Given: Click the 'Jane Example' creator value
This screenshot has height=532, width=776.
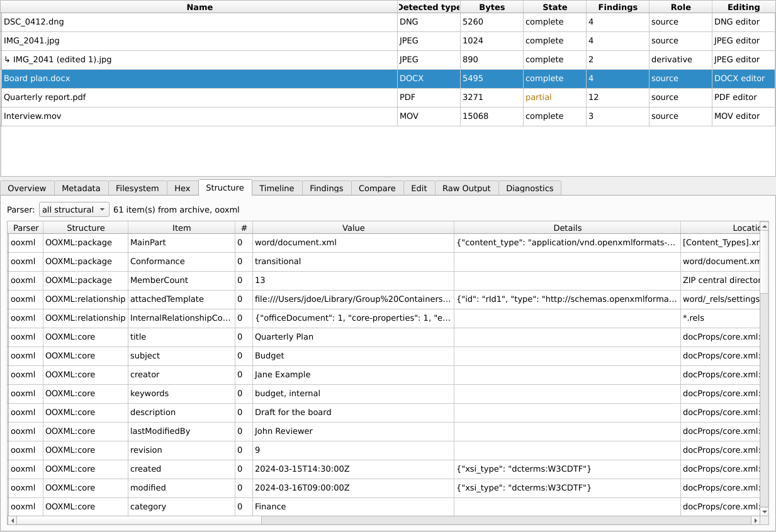Looking at the screenshot, I should pyautogui.click(x=353, y=375).
